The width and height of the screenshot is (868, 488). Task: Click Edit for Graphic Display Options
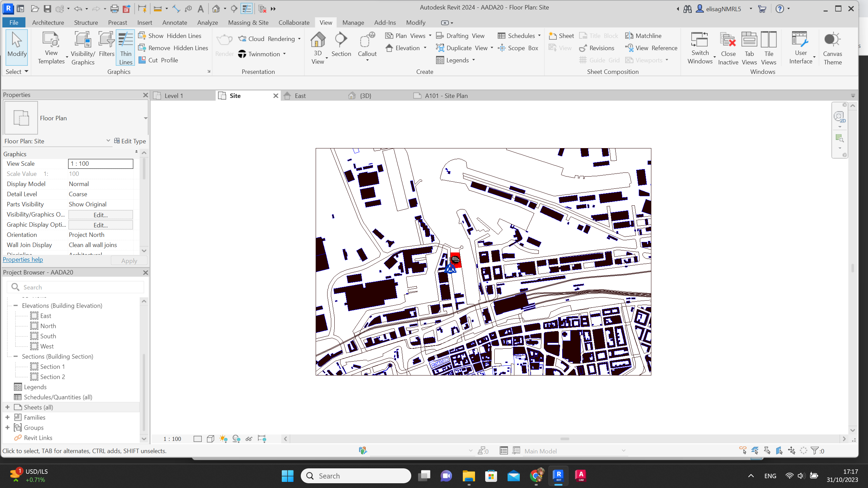tap(100, 225)
